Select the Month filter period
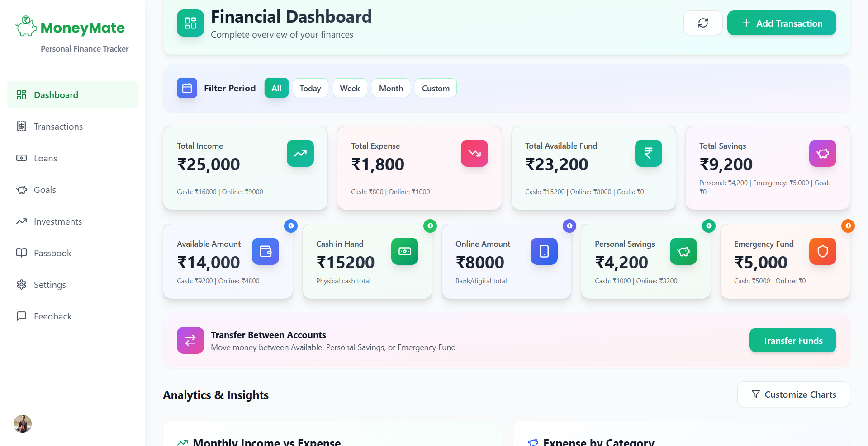This screenshot has width=868, height=446. pos(390,88)
